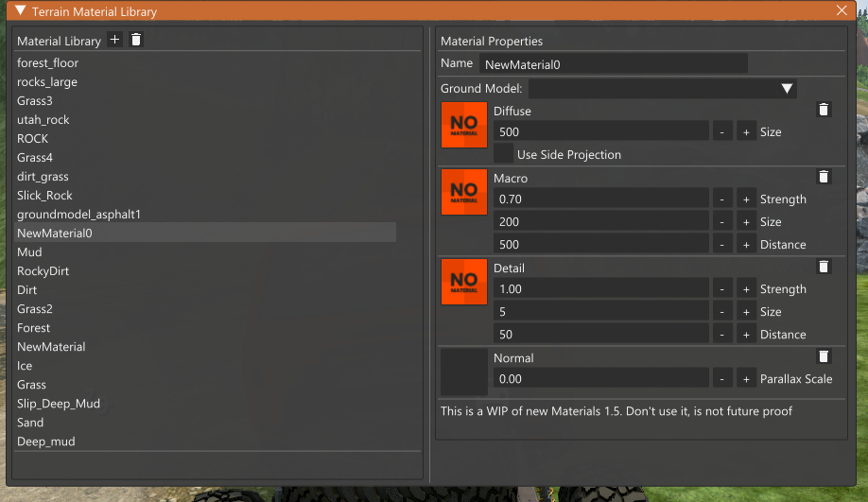The height and width of the screenshot is (502, 868).
Task: Open the empty Normal texture slot
Action: coord(464,372)
